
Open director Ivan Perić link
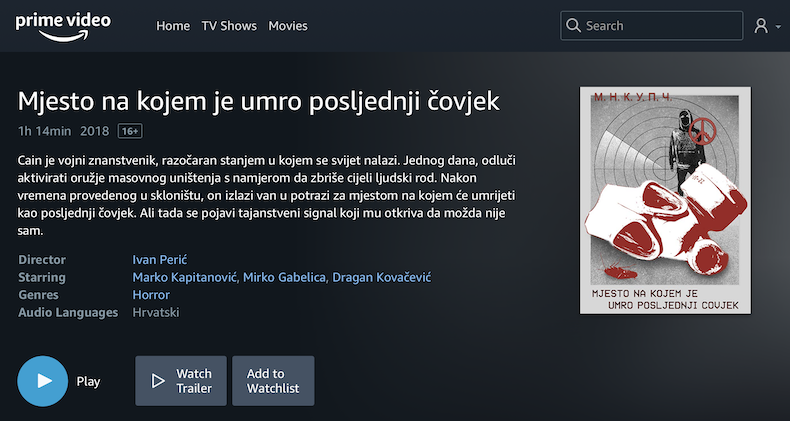point(160,260)
